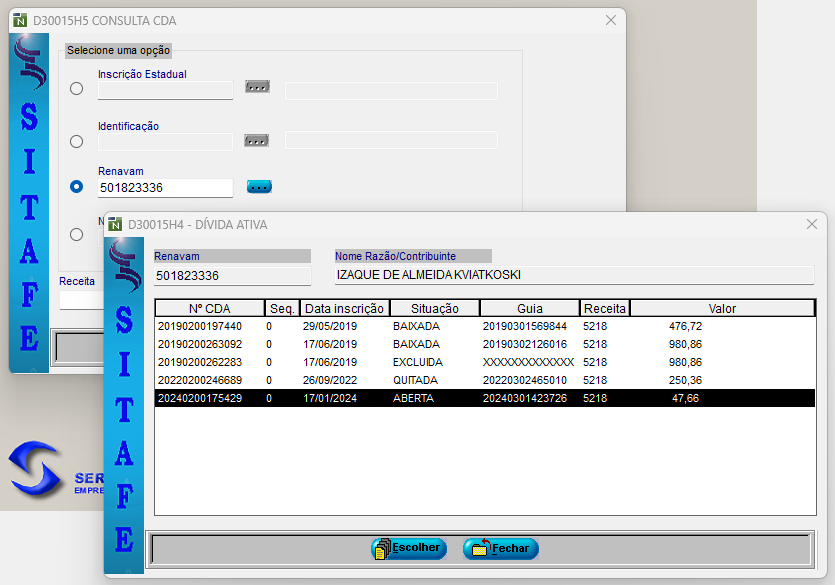Close the Dívida Ativa window
This screenshot has width=835, height=585.
click(812, 225)
